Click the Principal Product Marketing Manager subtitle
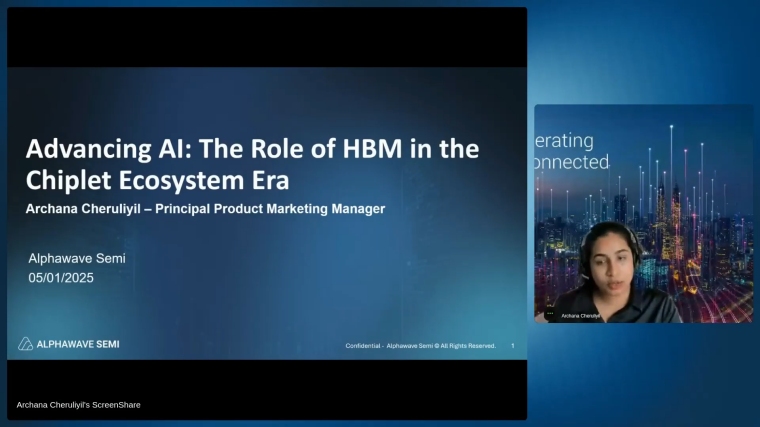This screenshot has height=427, width=760. point(205,209)
